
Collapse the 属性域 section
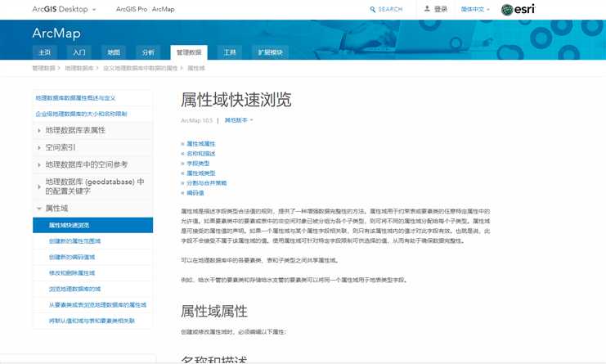tap(92, 209)
